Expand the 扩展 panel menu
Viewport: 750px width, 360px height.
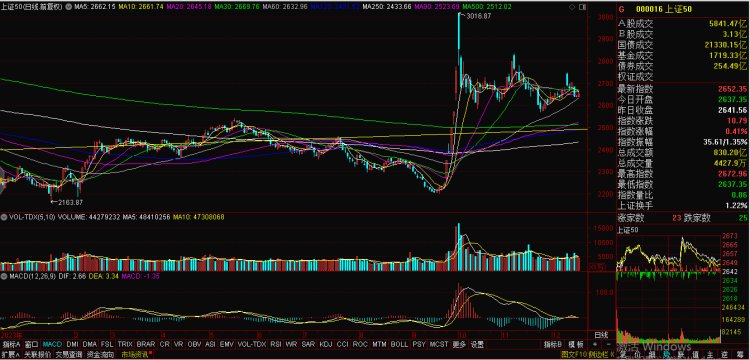click(x=11, y=355)
